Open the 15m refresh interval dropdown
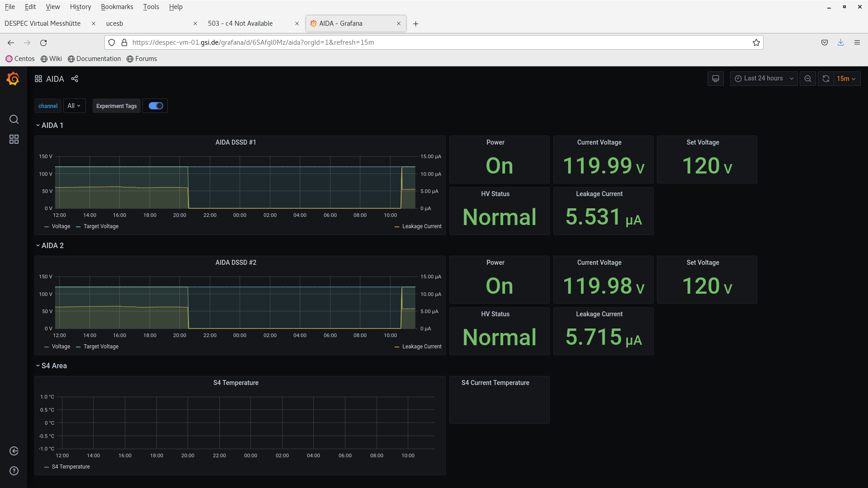 click(846, 79)
